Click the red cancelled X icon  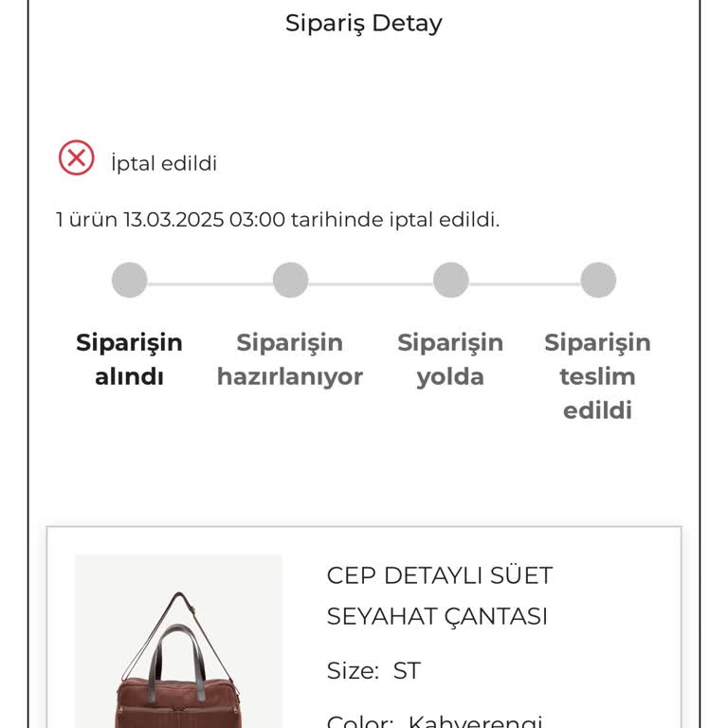77,157
